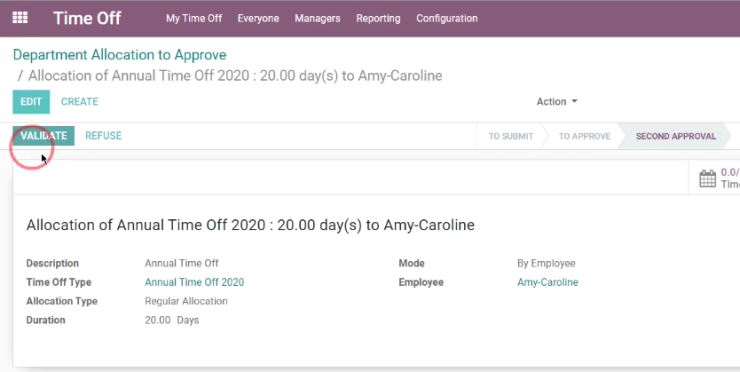740x372 pixels.
Task: Click the calendar Time Off stat icon
Action: tap(707, 179)
